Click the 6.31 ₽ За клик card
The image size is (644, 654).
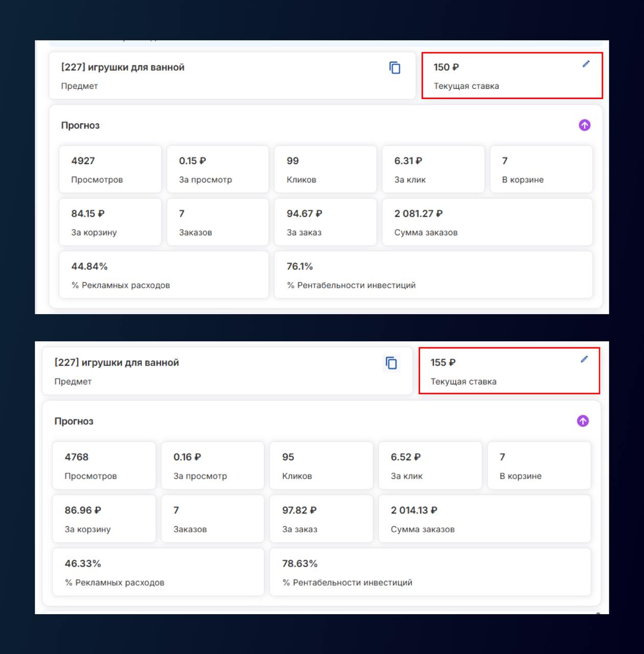(x=433, y=170)
